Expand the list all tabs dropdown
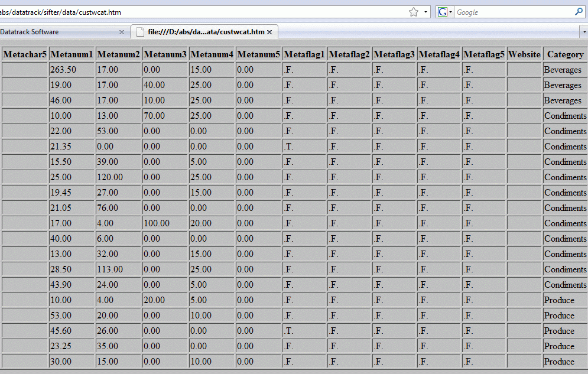The width and height of the screenshot is (588, 374). pos(583,32)
